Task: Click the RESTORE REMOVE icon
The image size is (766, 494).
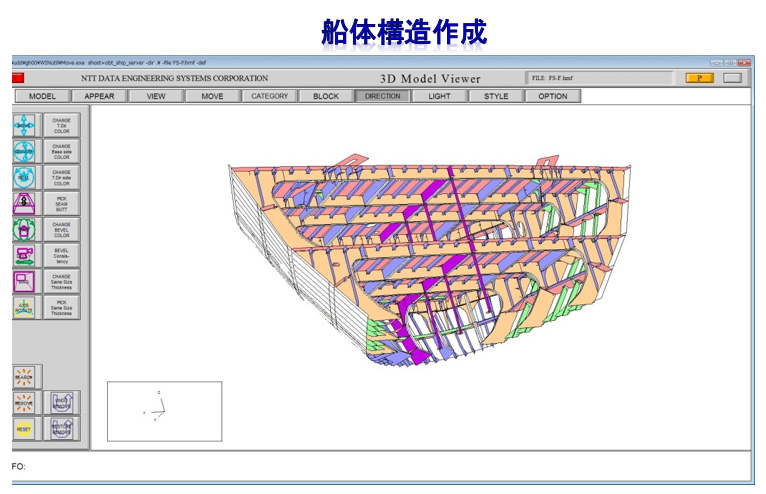Action: (x=62, y=428)
